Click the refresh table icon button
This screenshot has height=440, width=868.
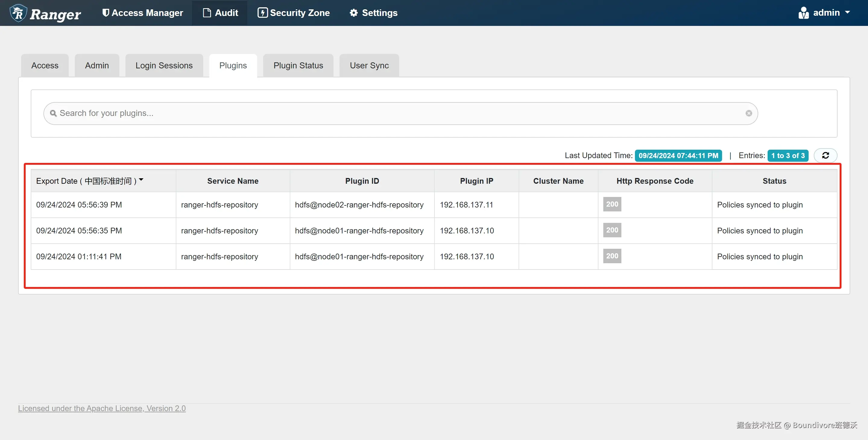pos(825,155)
